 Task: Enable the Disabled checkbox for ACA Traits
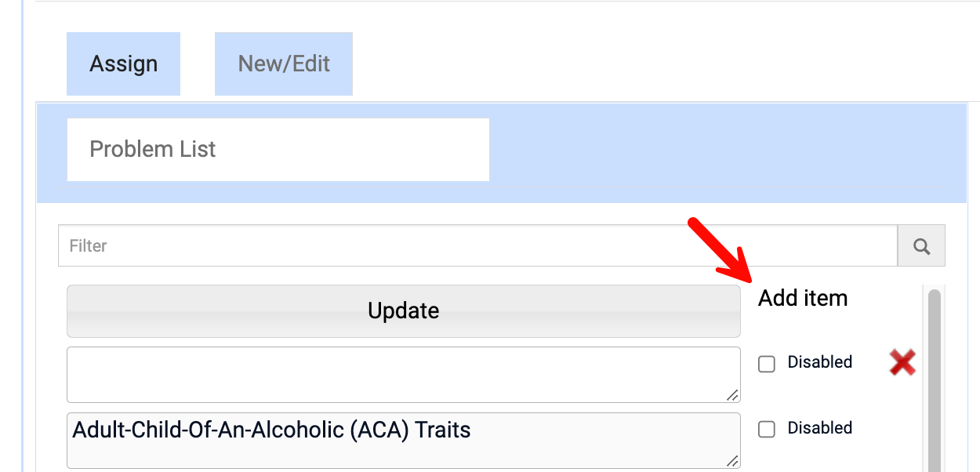tap(767, 429)
